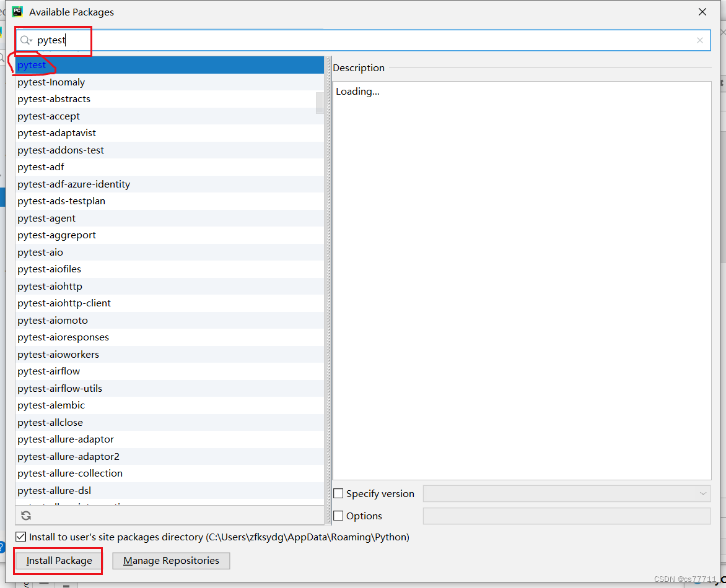Enable the Specify version checkbox
Image resolution: width=726 pixels, height=588 pixels.
(338, 494)
